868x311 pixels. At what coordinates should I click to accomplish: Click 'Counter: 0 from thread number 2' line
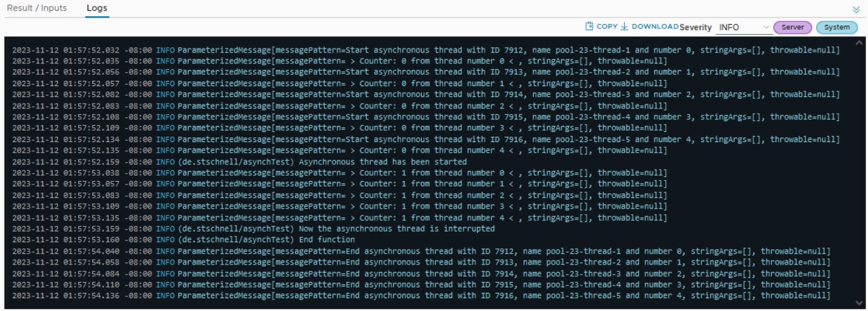coord(340,106)
